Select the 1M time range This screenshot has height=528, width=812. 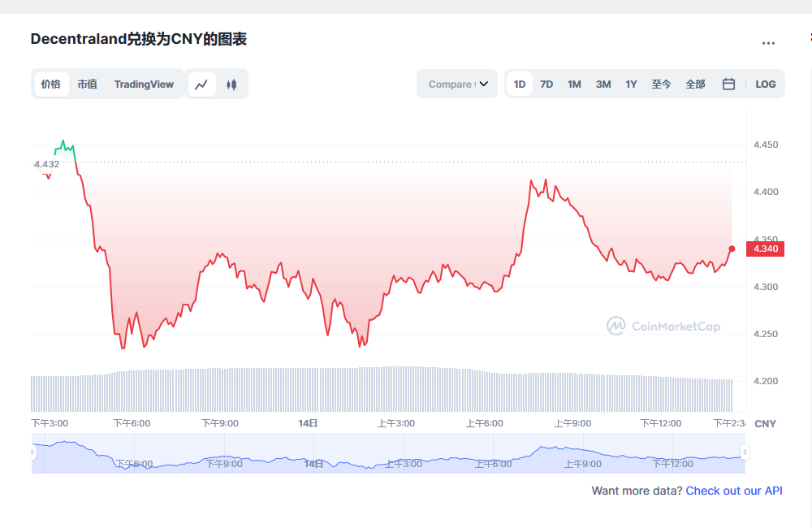point(574,84)
